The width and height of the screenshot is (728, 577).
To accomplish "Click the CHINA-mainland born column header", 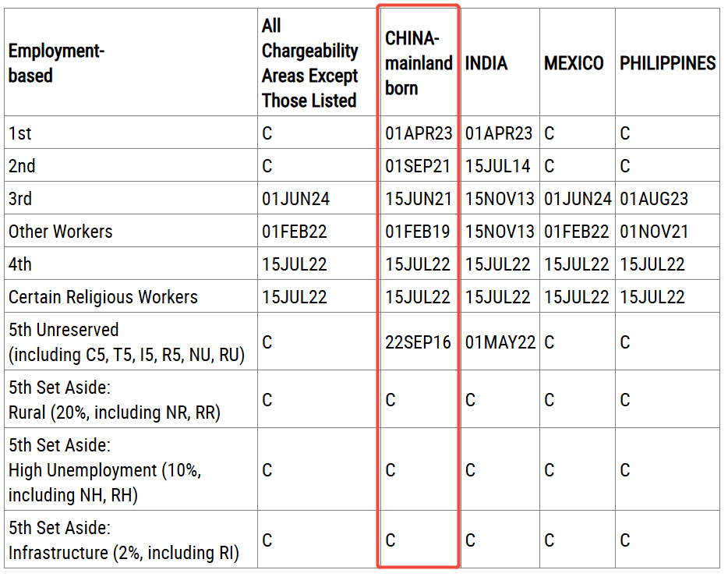I will click(419, 63).
